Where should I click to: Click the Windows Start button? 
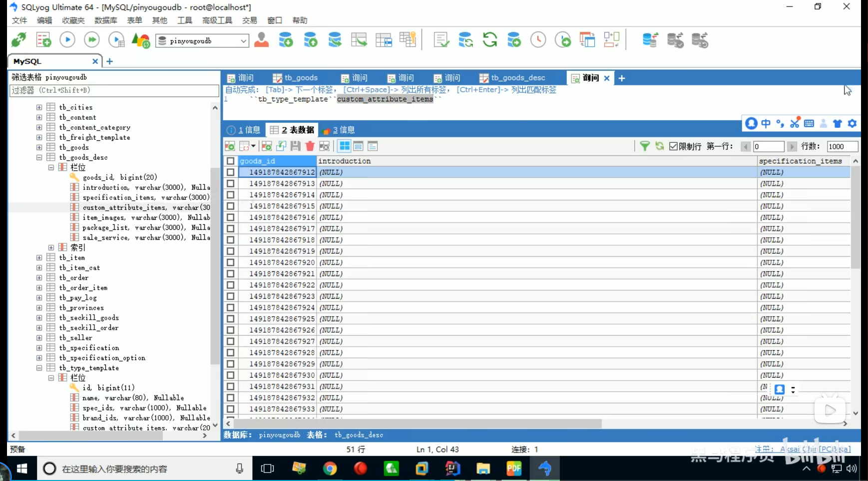point(22,469)
